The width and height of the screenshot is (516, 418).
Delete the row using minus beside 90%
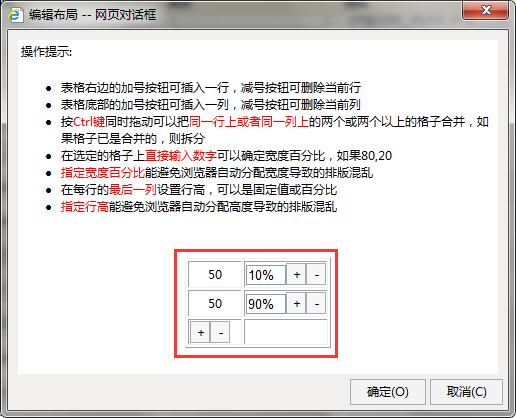point(316,304)
